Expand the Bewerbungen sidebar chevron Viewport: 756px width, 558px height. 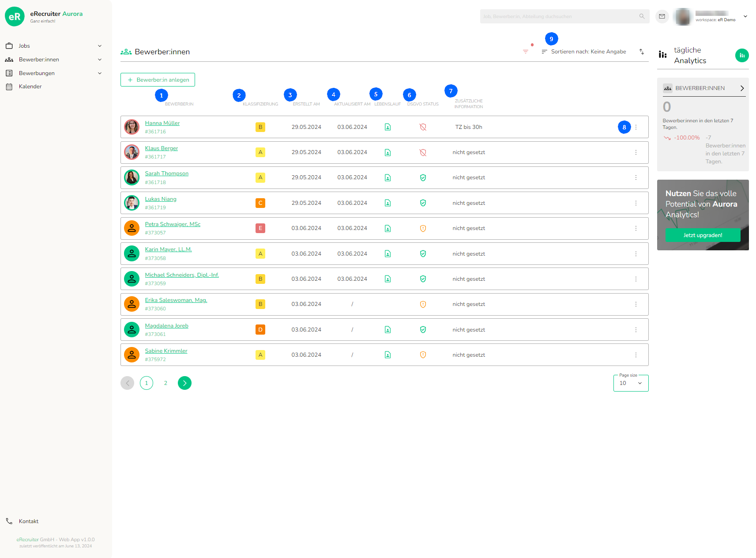(100, 73)
